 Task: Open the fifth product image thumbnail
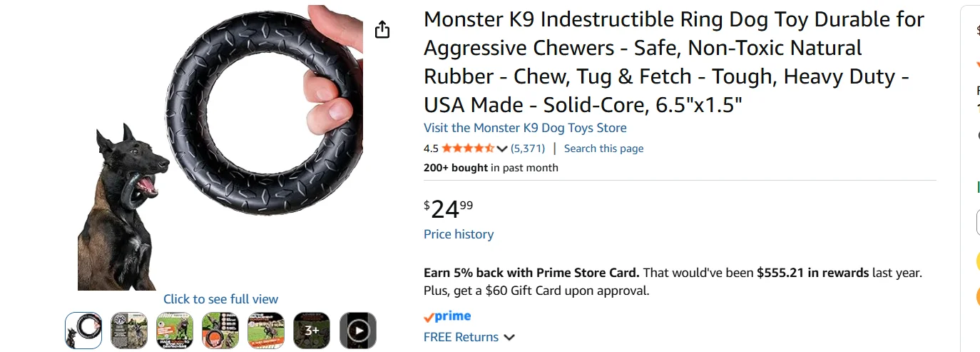click(x=266, y=331)
